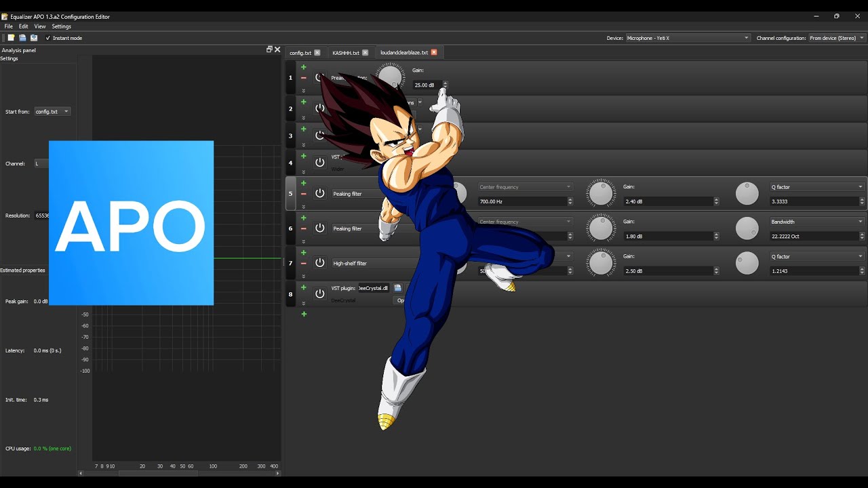Click the Q factor dial in row 7
The height and width of the screenshot is (488, 868).
(x=747, y=263)
